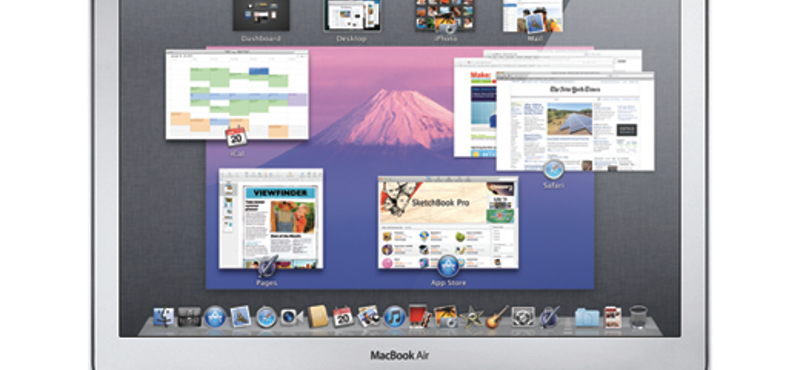Click the "Safari" label under the browser windows
The height and width of the screenshot is (370, 800).
tap(554, 185)
